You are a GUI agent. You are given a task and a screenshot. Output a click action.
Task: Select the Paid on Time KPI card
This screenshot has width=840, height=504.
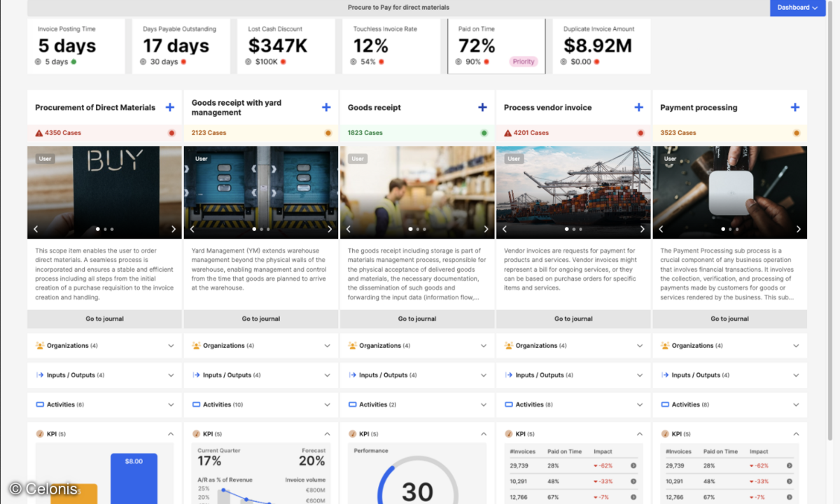point(496,46)
